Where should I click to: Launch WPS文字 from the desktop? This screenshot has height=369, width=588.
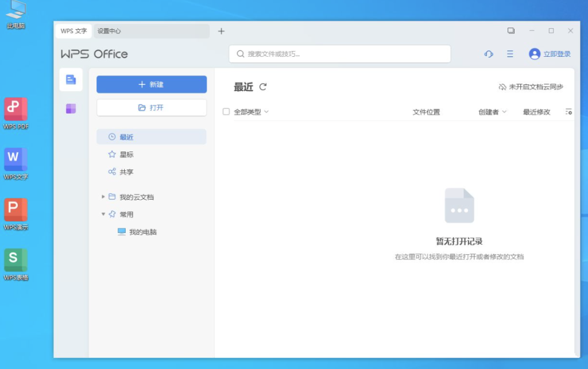point(16,164)
